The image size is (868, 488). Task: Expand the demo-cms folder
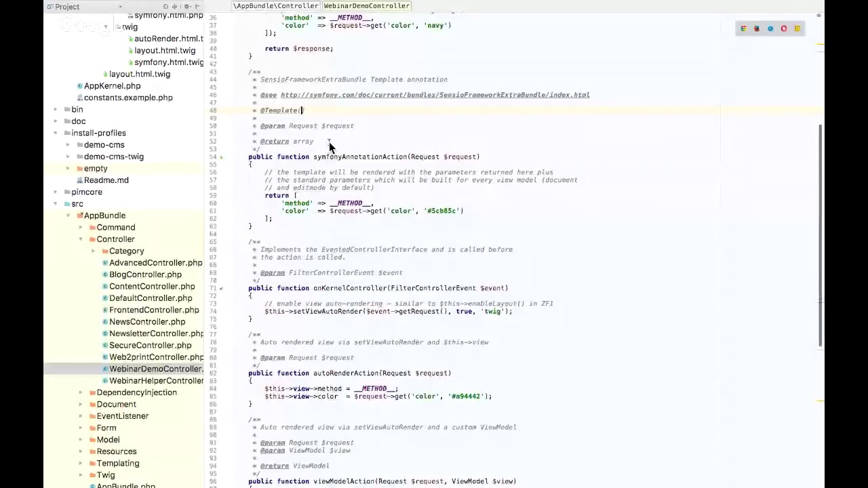tap(68, 145)
